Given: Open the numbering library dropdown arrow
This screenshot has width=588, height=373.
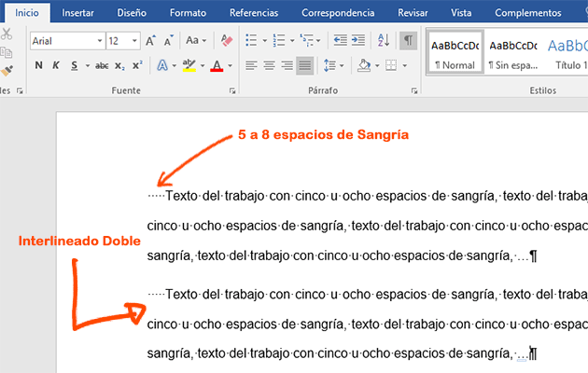Looking at the screenshot, I should [x=292, y=40].
